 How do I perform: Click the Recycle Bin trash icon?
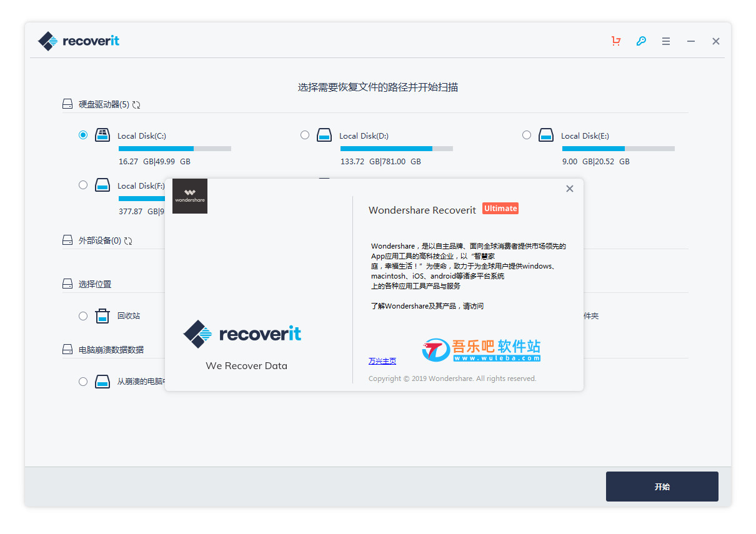(x=102, y=316)
